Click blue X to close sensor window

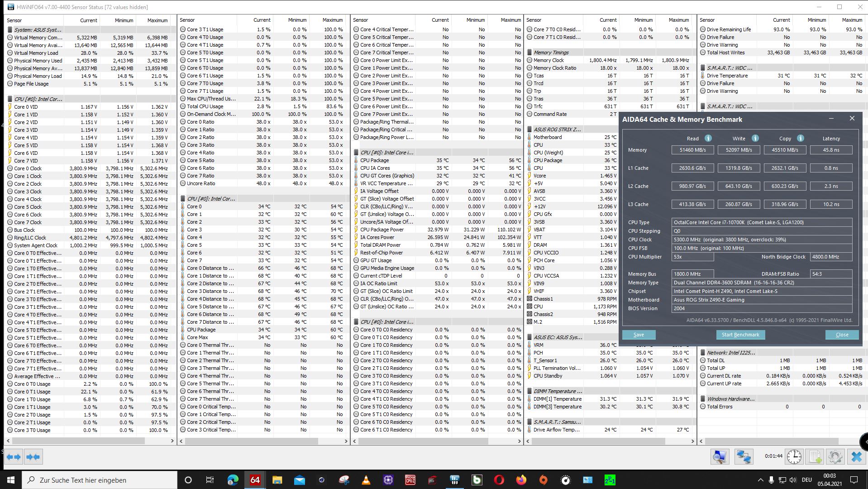click(856, 456)
